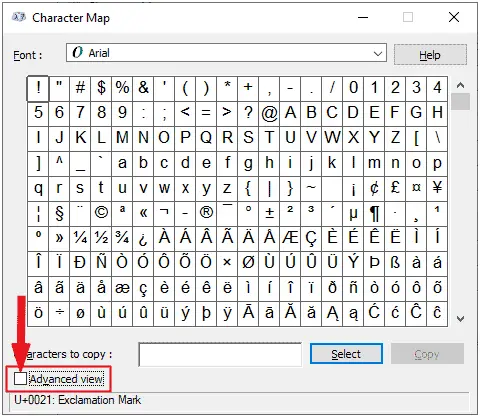Viewport: 480px width, 417px height.
Task: Pick the section sign § character
Action: [59, 213]
